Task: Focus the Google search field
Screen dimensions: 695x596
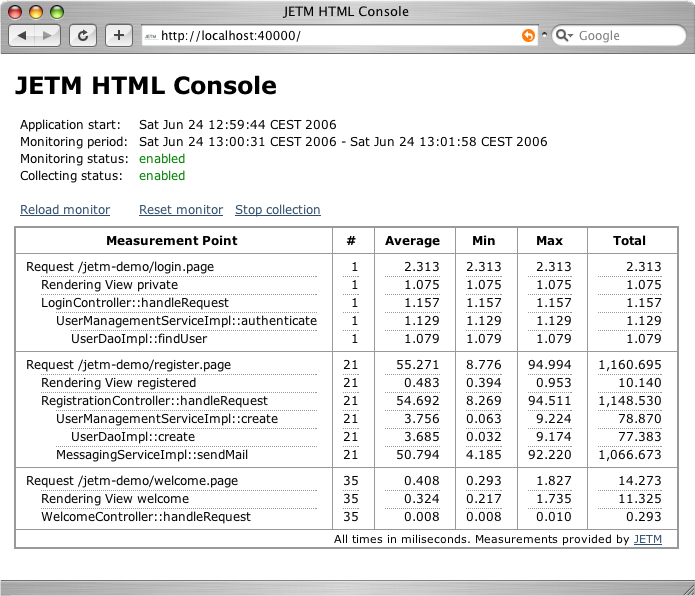Action: [619, 35]
